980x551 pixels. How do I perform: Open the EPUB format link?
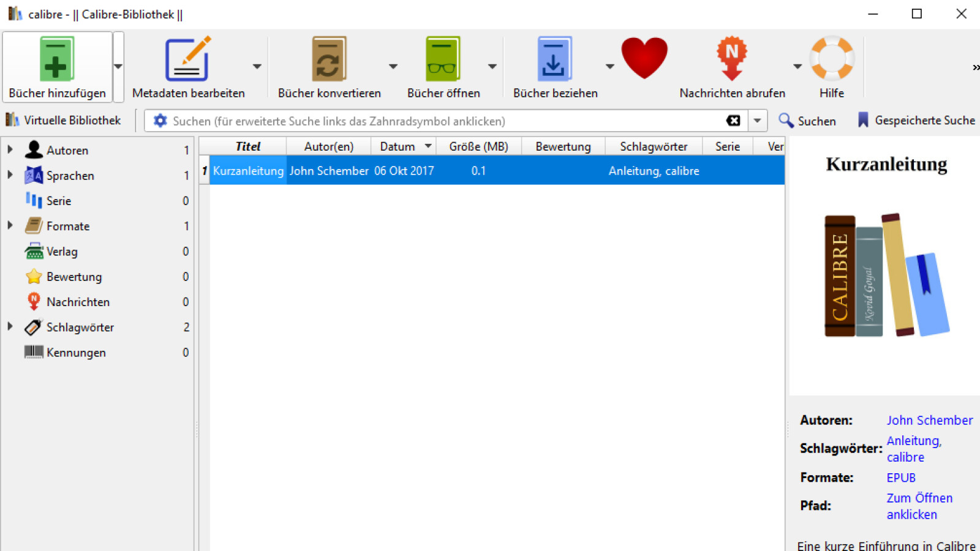(901, 478)
